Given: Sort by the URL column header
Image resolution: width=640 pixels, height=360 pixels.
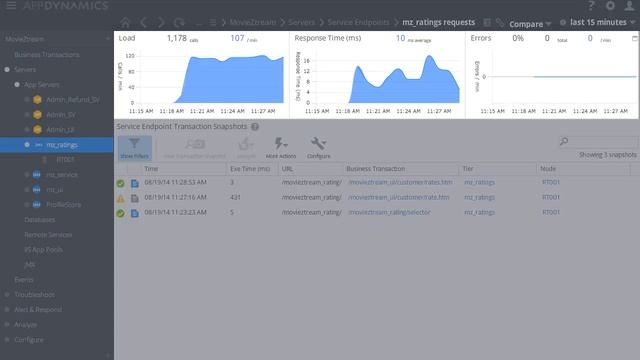Looking at the screenshot, I should click(x=311, y=169).
